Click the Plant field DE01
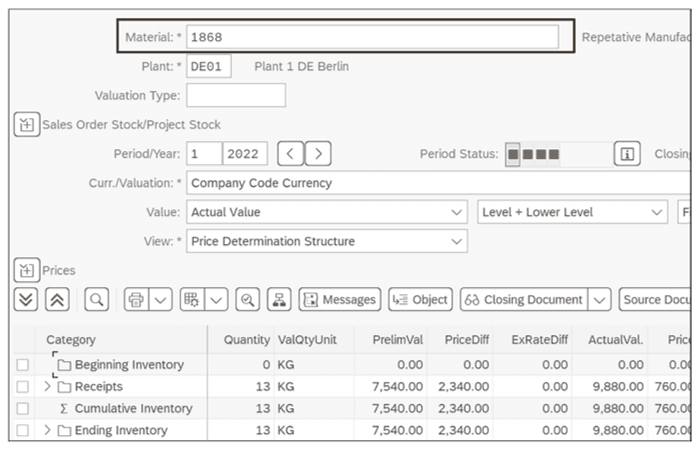This screenshot has height=449, width=700. (208, 66)
